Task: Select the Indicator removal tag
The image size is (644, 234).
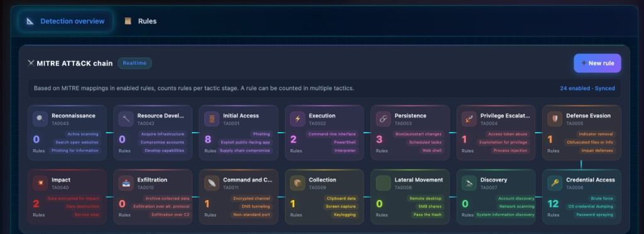Action: [x=596, y=134]
